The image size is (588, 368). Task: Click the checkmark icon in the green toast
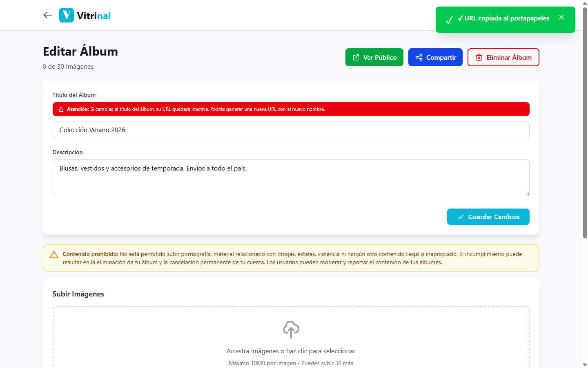point(449,20)
